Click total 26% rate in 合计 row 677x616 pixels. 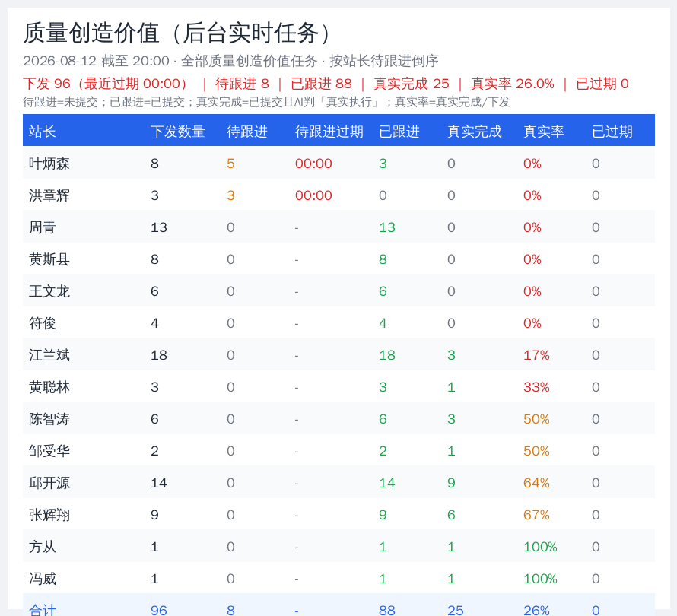point(536,611)
